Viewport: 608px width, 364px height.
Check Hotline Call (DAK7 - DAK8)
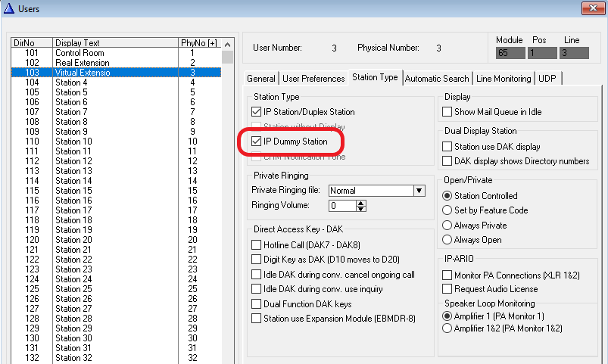click(x=256, y=245)
